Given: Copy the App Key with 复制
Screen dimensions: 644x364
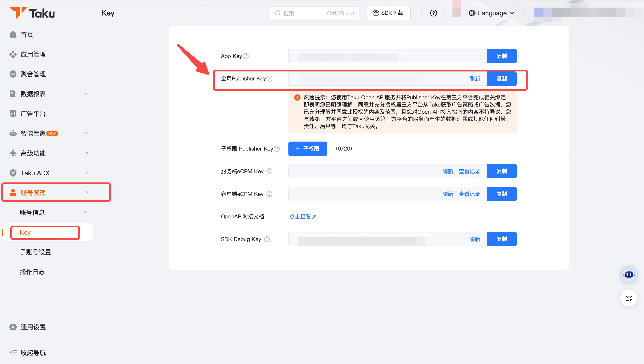Looking at the screenshot, I should coord(502,56).
